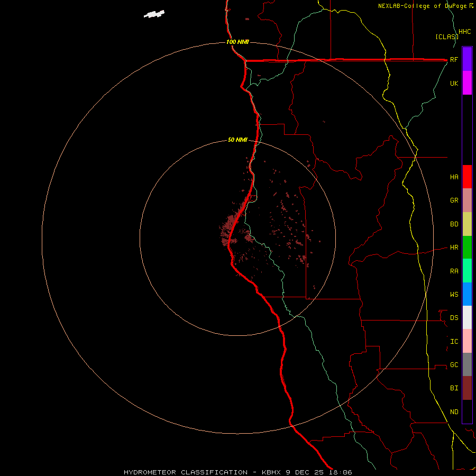Click the HR legend label

pyautogui.click(x=454, y=248)
